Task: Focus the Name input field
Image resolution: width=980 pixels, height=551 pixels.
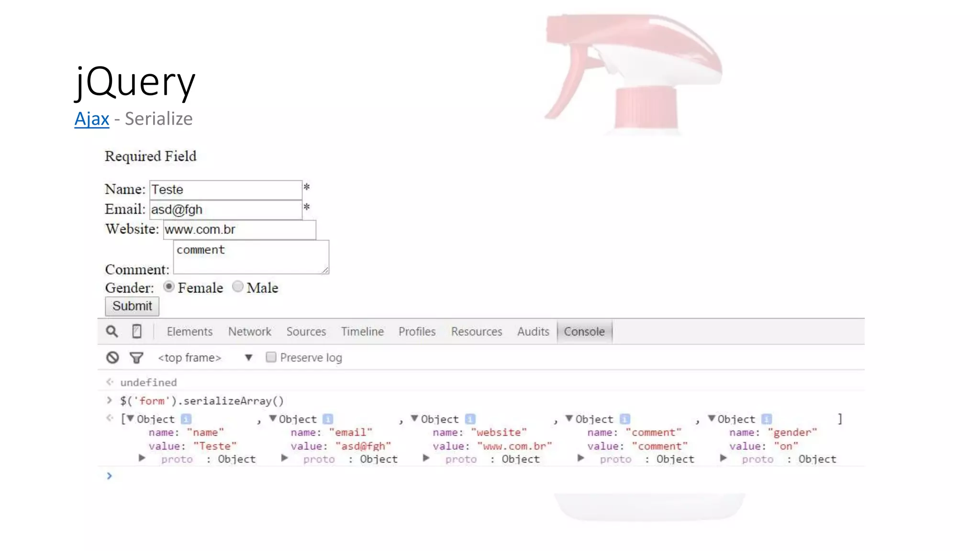Action: pos(226,190)
